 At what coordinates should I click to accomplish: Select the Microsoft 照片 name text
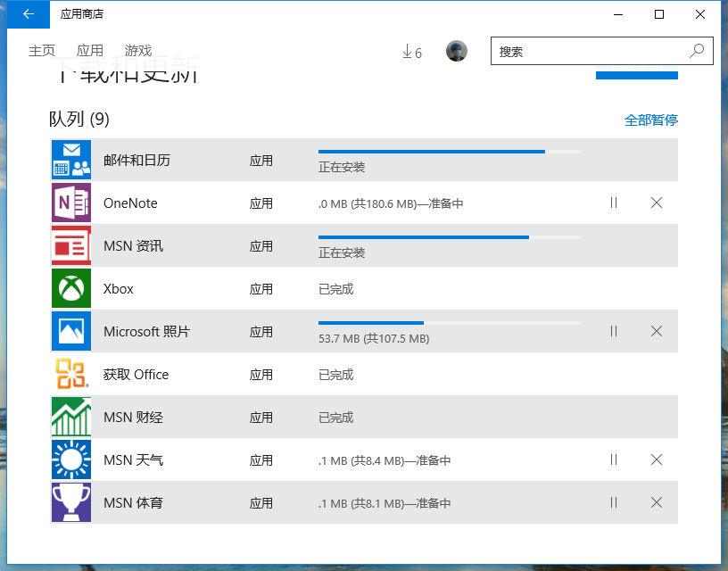click(146, 332)
